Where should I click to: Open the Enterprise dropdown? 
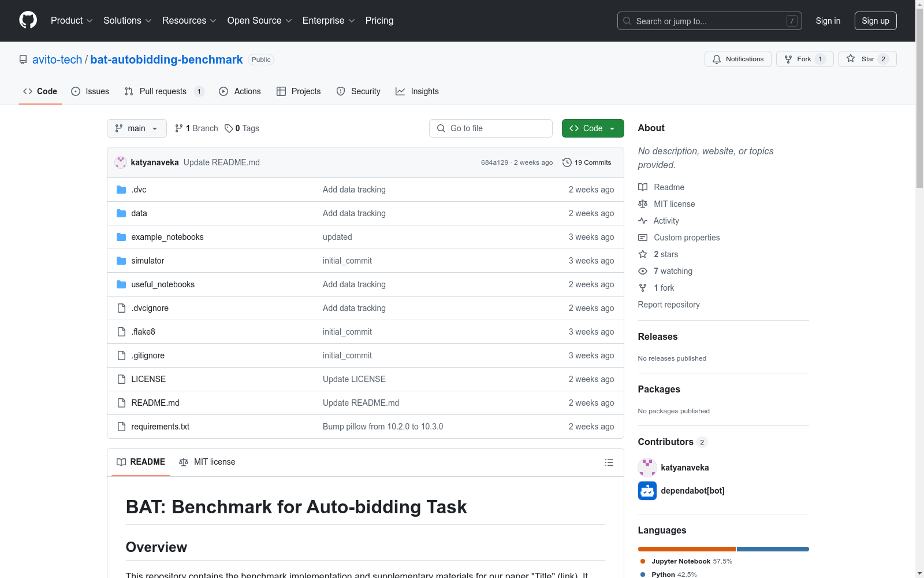coord(329,21)
